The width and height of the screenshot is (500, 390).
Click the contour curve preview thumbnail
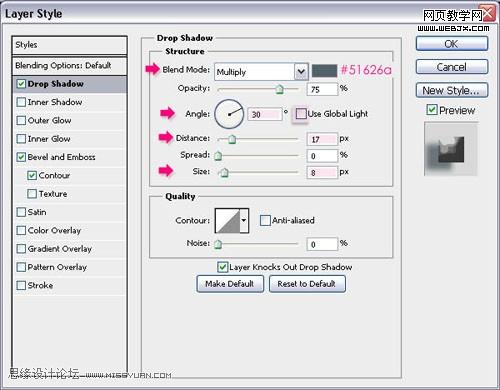pyautogui.click(x=228, y=221)
